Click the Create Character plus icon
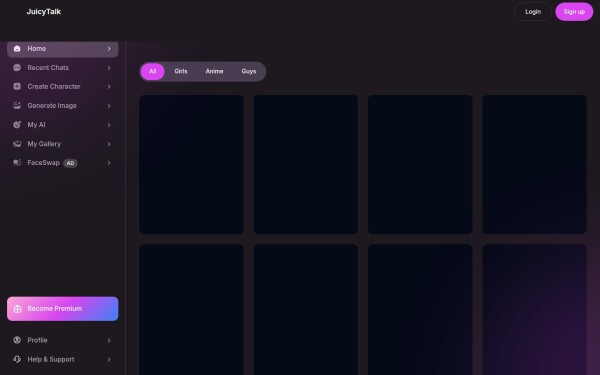The image size is (600, 375). tap(17, 86)
